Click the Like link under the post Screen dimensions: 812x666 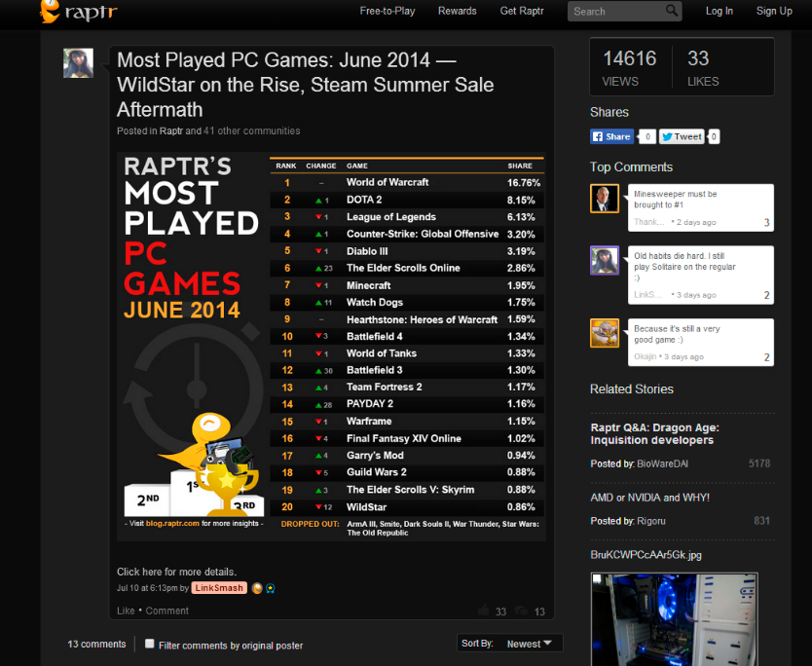click(126, 610)
